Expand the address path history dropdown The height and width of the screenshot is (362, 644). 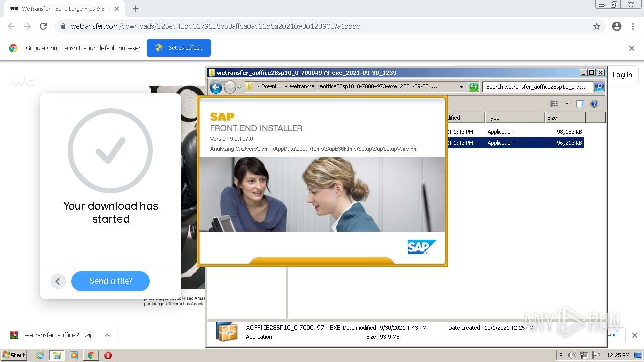pos(461,87)
